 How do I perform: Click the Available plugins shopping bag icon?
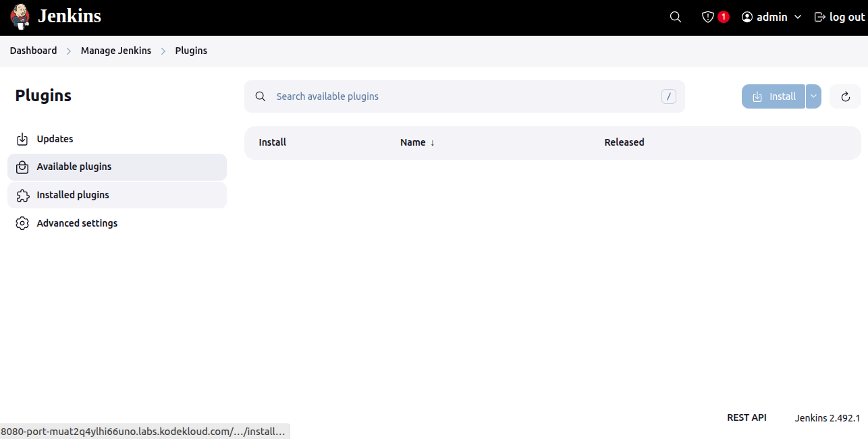(x=22, y=167)
